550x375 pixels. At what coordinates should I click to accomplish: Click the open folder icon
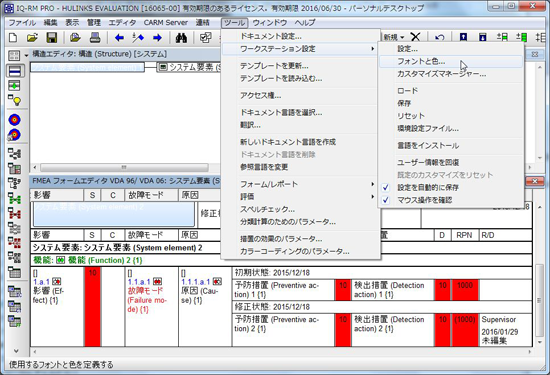pos(32,38)
